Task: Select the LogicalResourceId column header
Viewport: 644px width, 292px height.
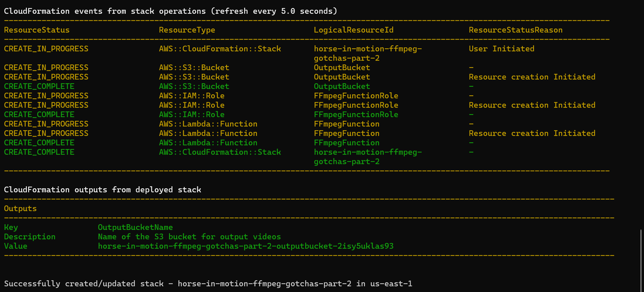Action: [354, 30]
